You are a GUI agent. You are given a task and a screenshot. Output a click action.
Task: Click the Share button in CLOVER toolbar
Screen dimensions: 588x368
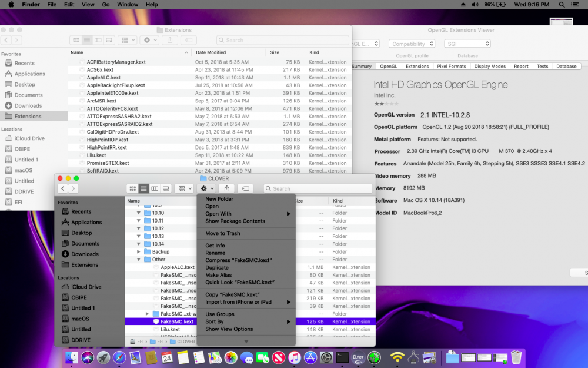tap(227, 188)
